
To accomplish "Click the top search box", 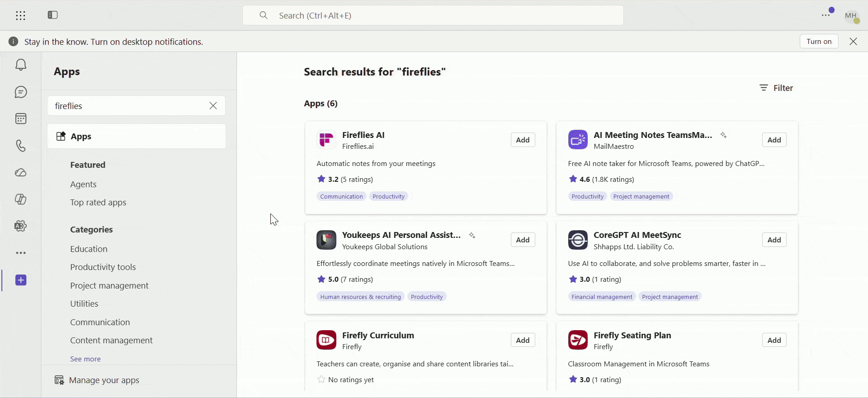I will (433, 15).
